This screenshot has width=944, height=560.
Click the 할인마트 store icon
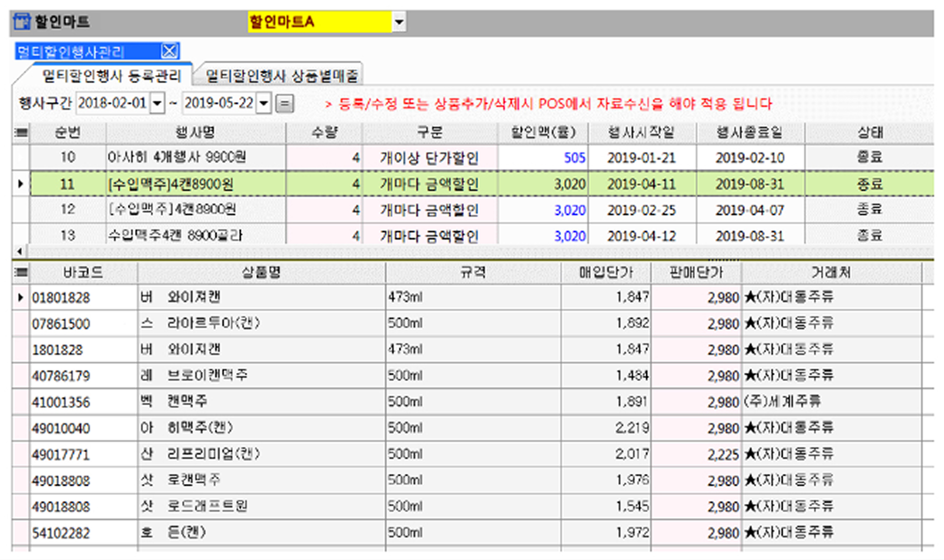tap(21, 21)
